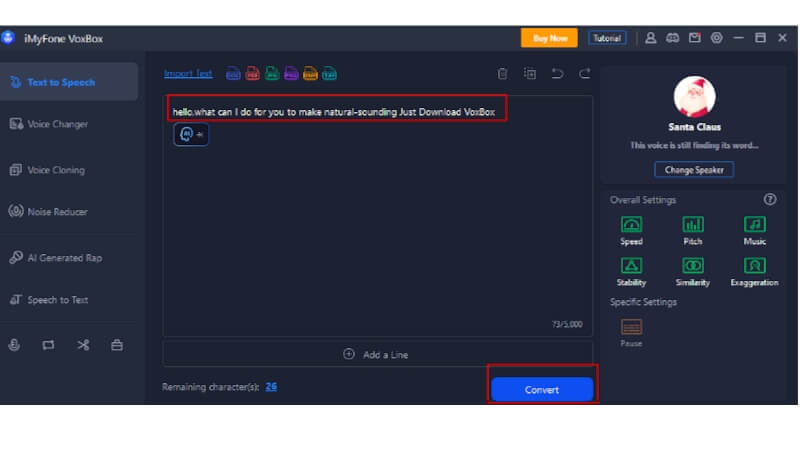The image size is (800, 450).
Task: Import a green file format icon
Action: coord(272,73)
